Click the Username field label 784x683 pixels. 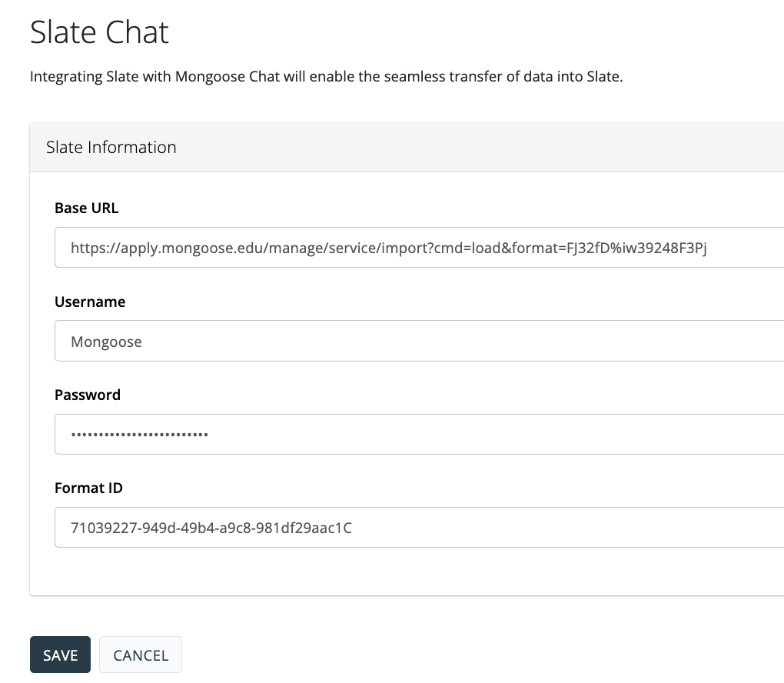click(90, 302)
